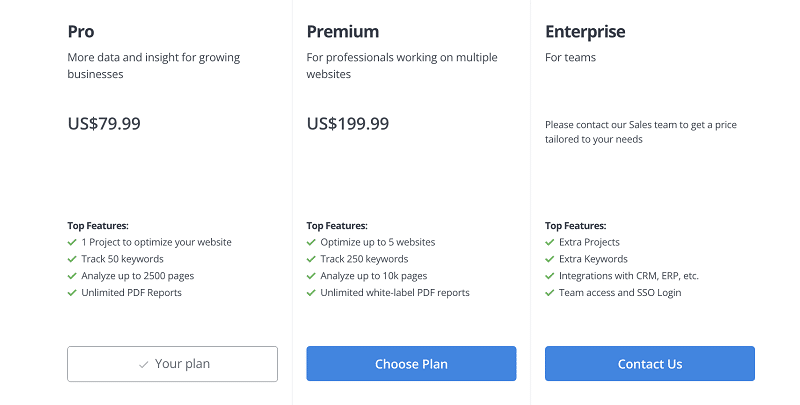Screen dimensions: 800x405
Task: Click checkmark beside 'Integrations with CRM, ERP, etc.'
Action: click(x=549, y=276)
